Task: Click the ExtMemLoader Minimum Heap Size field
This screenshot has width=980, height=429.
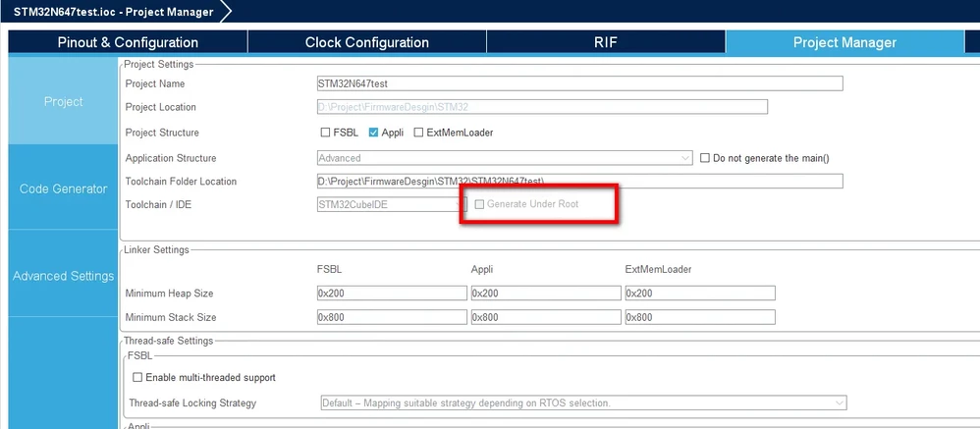Action: click(700, 293)
